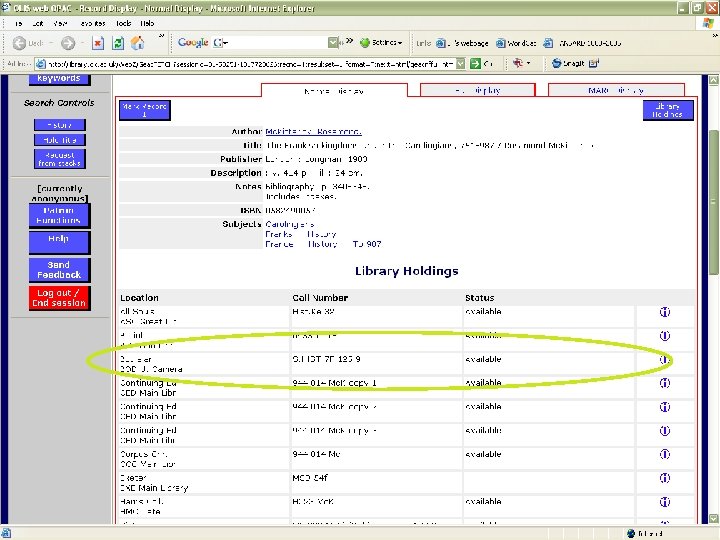Show info for the Corpus Christi holding

coord(664,454)
